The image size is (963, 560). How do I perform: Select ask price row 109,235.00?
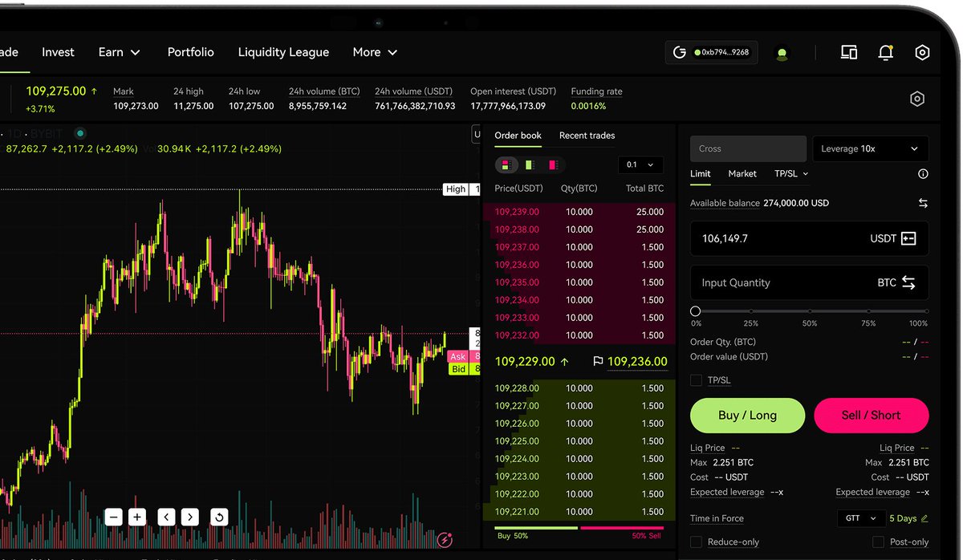[579, 282]
